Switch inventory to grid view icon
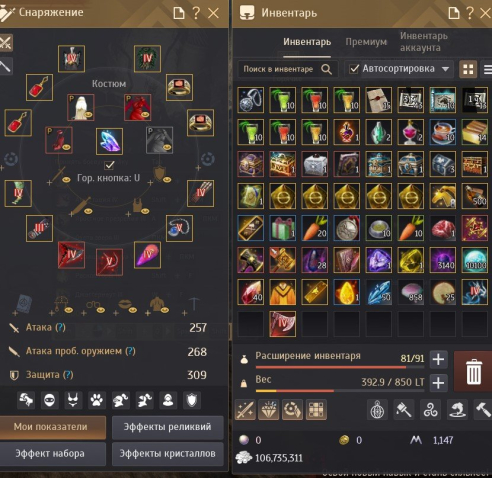Screen dimensions: 492x478 [x=468, y=69]
